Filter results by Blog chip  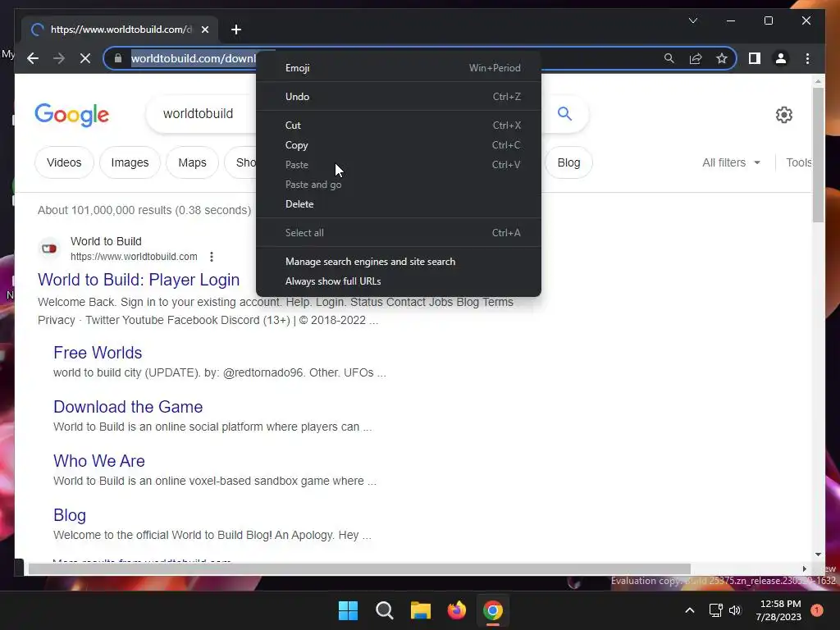point(569,162)
